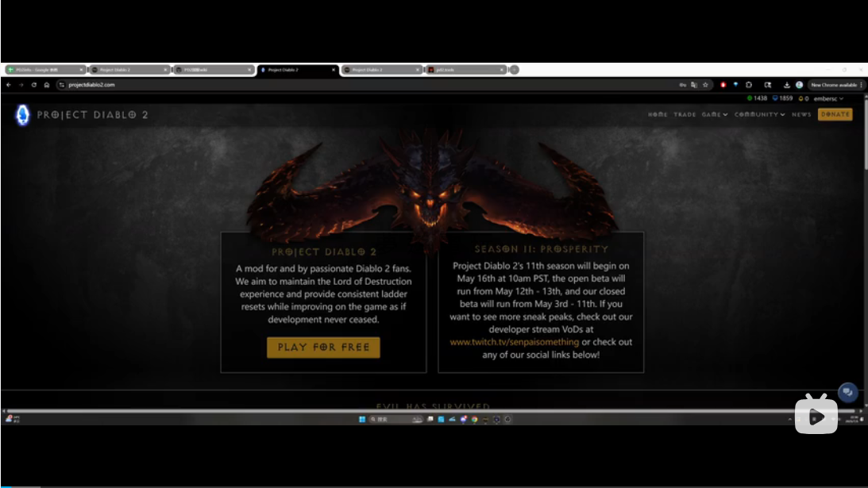This screenshot has height=488, width=868.
Task: Click the Project Diablo 2 soulstone logo
Action: pyautogui.click(x=23, y=115)
